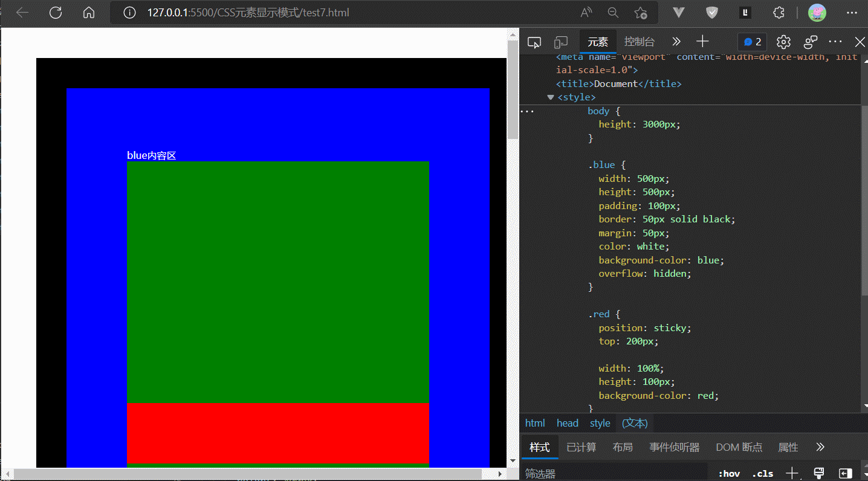Screen dimensions: 868x481
Task: Focus the 筛选器 filter input
Action: pos(614,474)
